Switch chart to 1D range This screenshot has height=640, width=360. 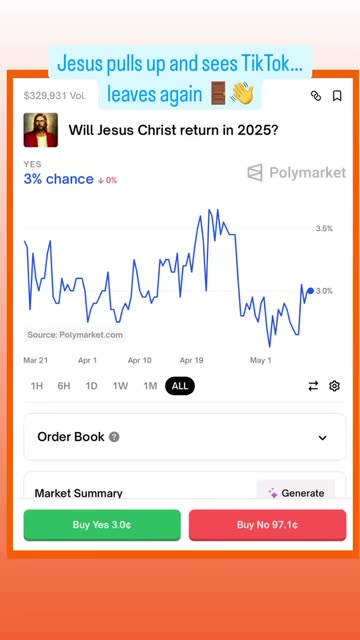91,386
